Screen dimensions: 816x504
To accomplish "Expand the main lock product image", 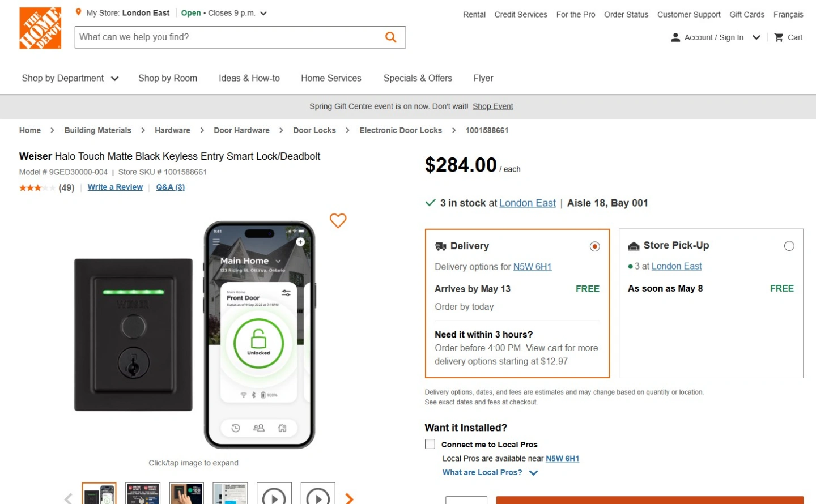I will pyautogui.click(x=193, y=334).
